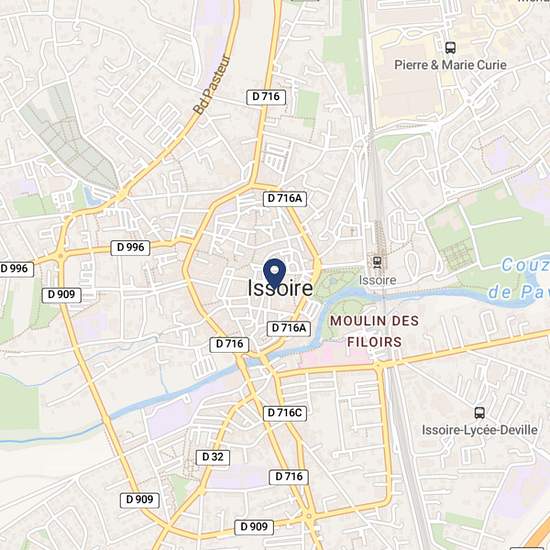The height and width of the screenshot is (550, 550).
Task: Click the blue location pin on Issoire
Action: pyautogui.click(x=274, y=273)
